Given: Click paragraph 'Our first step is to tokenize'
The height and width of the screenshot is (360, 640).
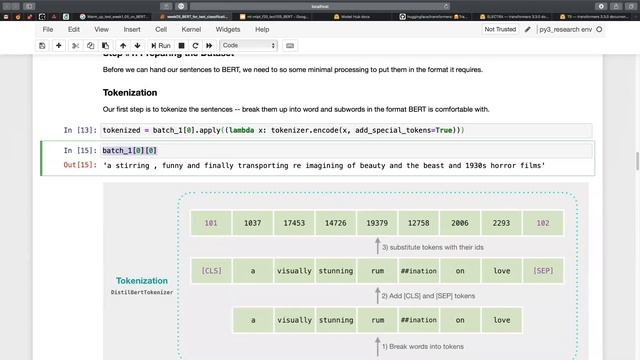Looking at the screenshot, I should (296, 109).
